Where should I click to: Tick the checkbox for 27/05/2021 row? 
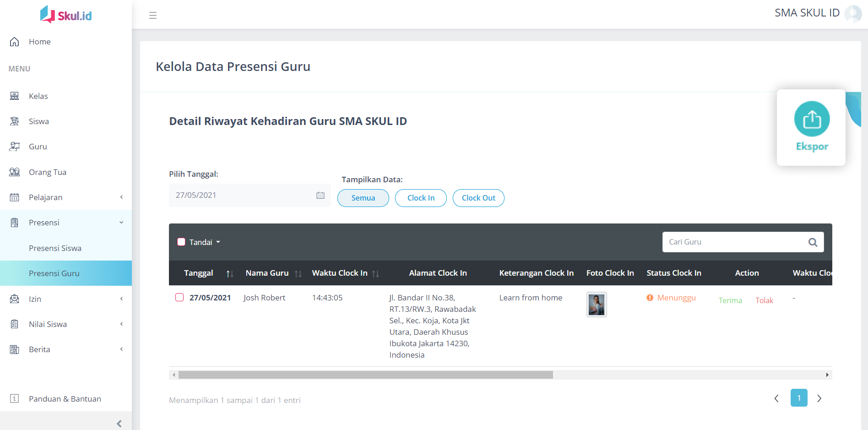pos(179,298)
